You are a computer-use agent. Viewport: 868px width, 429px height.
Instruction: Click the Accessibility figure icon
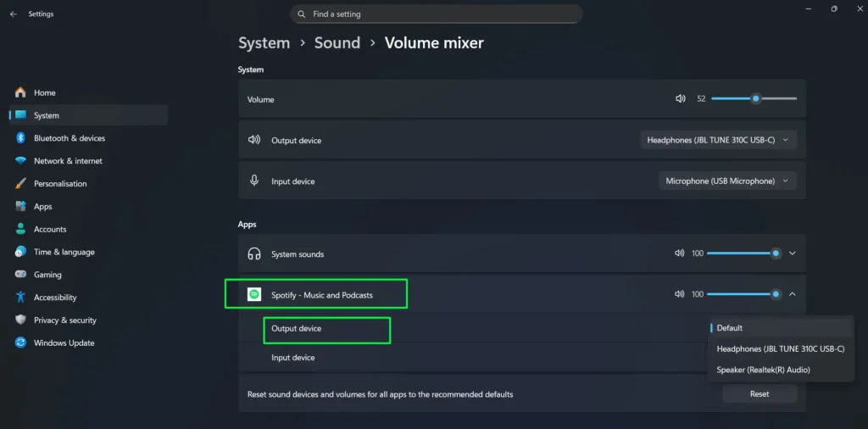coord(20,297)
